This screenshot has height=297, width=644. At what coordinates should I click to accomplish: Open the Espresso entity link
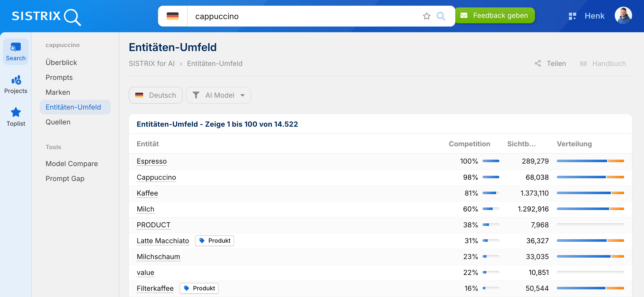tap(152, 161)
